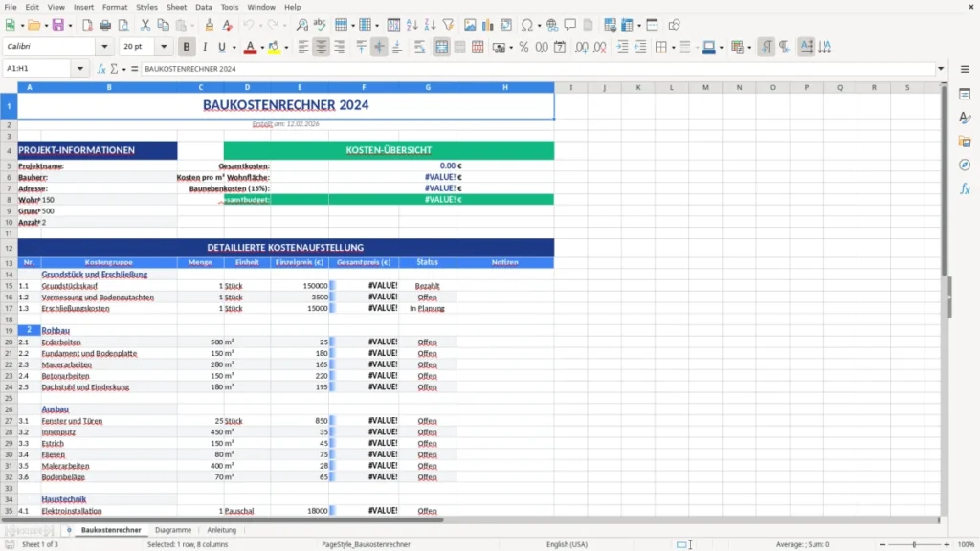The image size is (980, 551).
Task: Open the background color dropdown arrow
Action: click(x=286, y=48)
